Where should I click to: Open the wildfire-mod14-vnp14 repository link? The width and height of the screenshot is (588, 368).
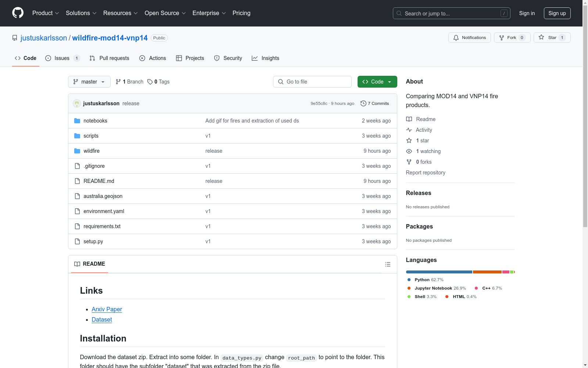[x=110, y=38]
